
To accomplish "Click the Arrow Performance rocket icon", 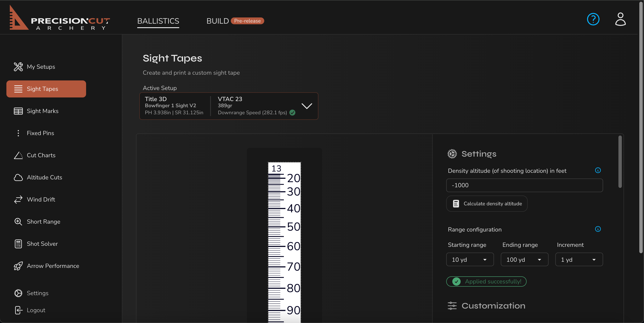I will [18, 266].
